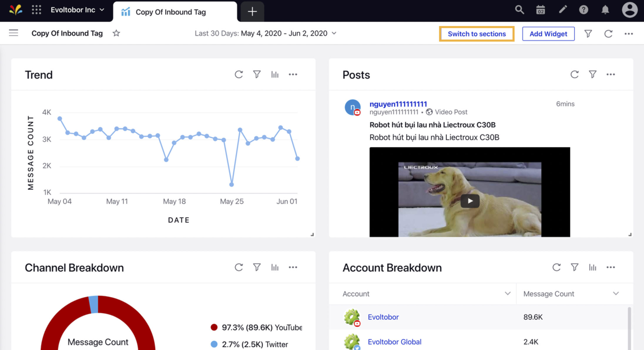Click the pencil compose icon
Image resolution: width=644 pixels, height=350 pixels.
[x=562, y=10]
